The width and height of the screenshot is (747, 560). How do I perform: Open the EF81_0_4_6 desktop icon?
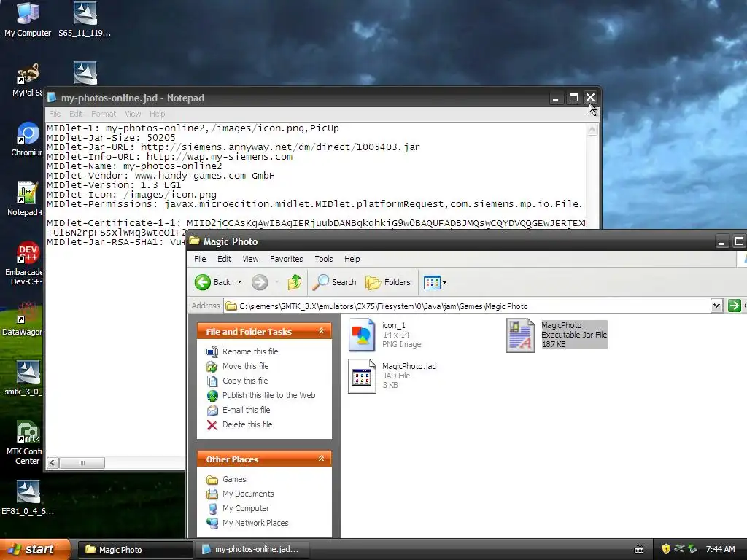pos(28,498)
